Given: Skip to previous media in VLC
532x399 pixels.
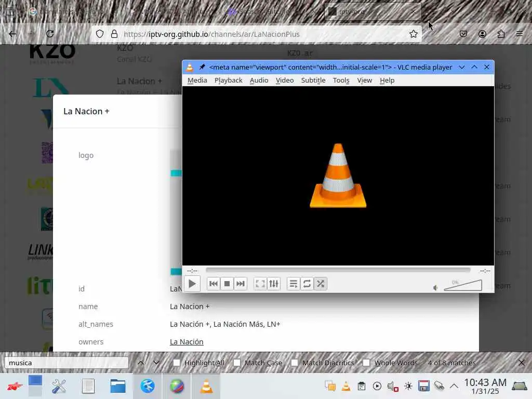Looking at the screenshot, I should (214, 284).
